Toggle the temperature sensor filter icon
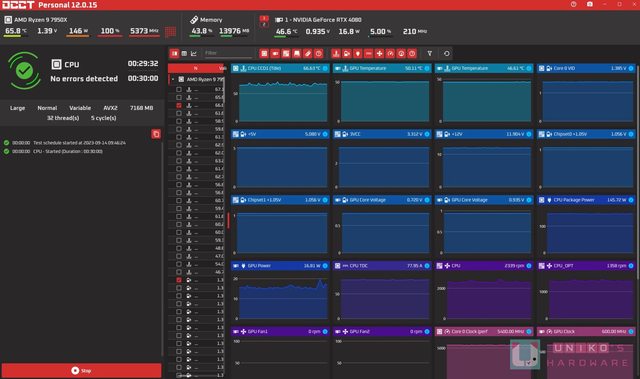This screenshot has height=379, width=640. [x=336, y=53]
